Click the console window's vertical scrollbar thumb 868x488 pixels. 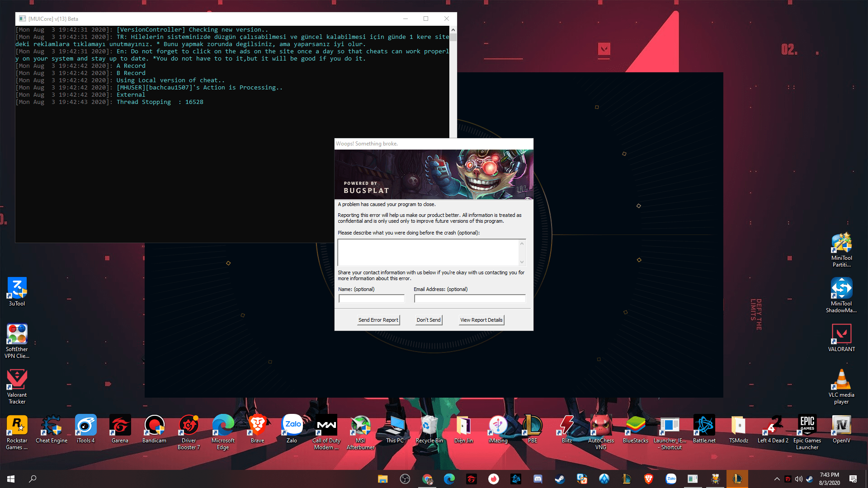453,37
